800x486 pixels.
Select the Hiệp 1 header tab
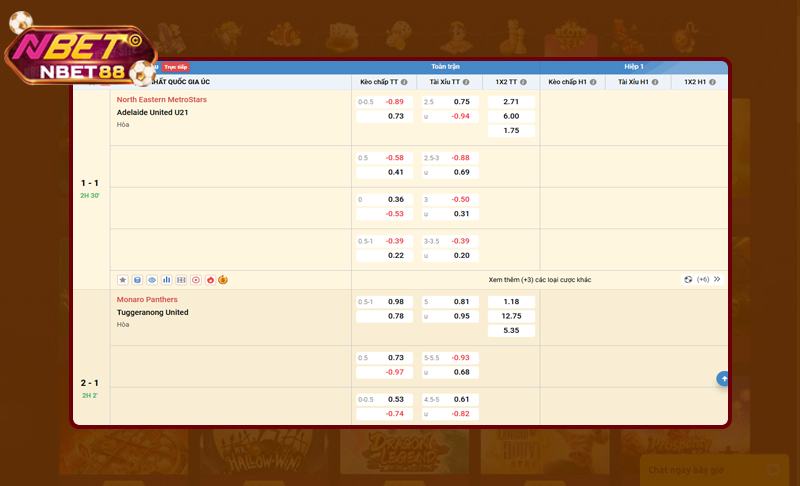pyautogui.click(x=634, y=66)
